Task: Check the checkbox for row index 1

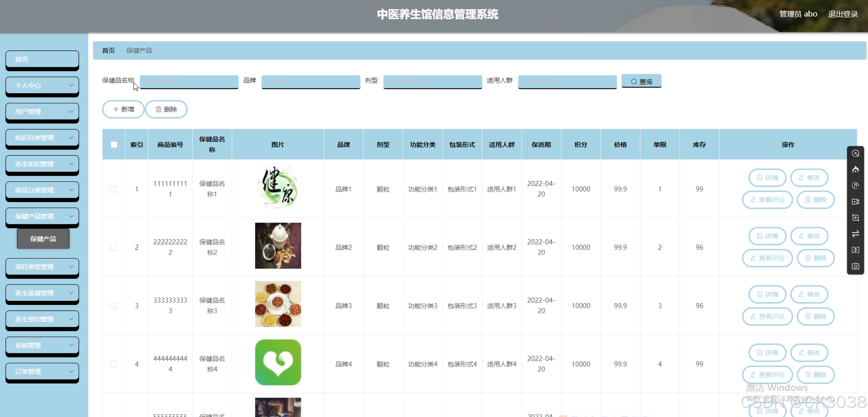Action: [x=113, y=189]
